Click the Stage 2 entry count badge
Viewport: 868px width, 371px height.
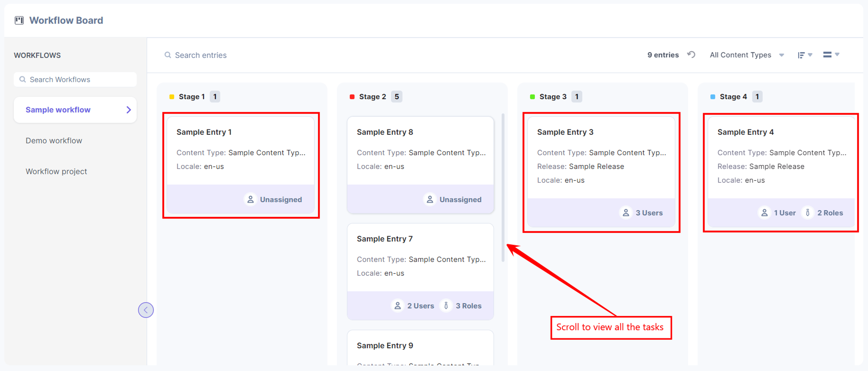[397, 97]
